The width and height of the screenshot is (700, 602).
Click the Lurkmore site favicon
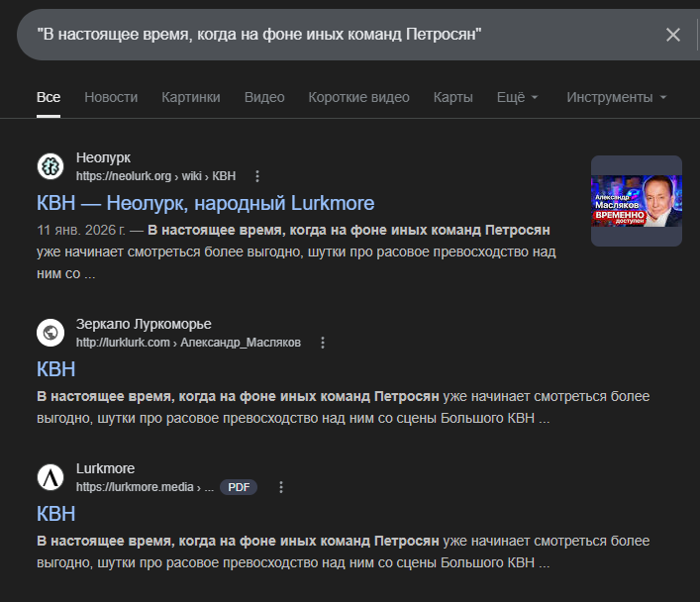[50, 477]
